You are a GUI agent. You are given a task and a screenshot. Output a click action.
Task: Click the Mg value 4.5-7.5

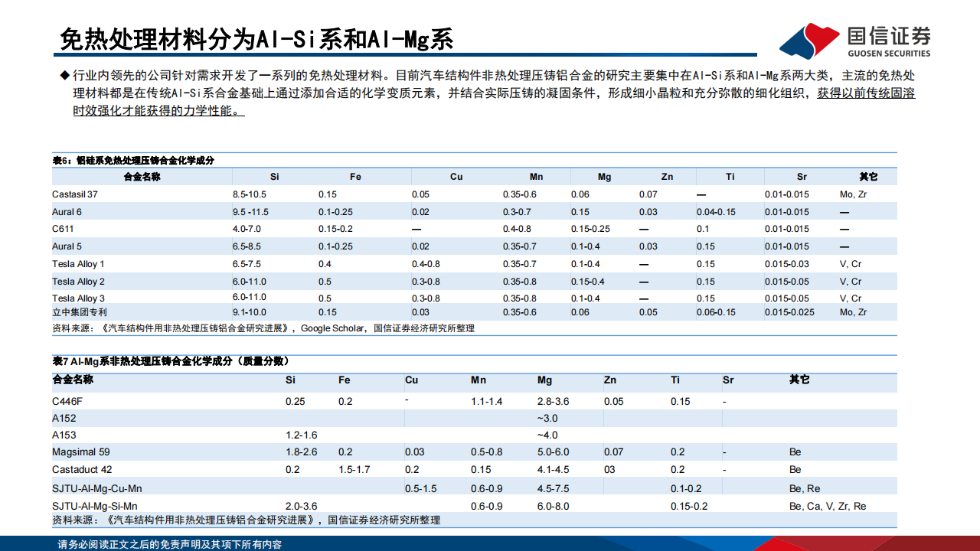tap(553, 488)
